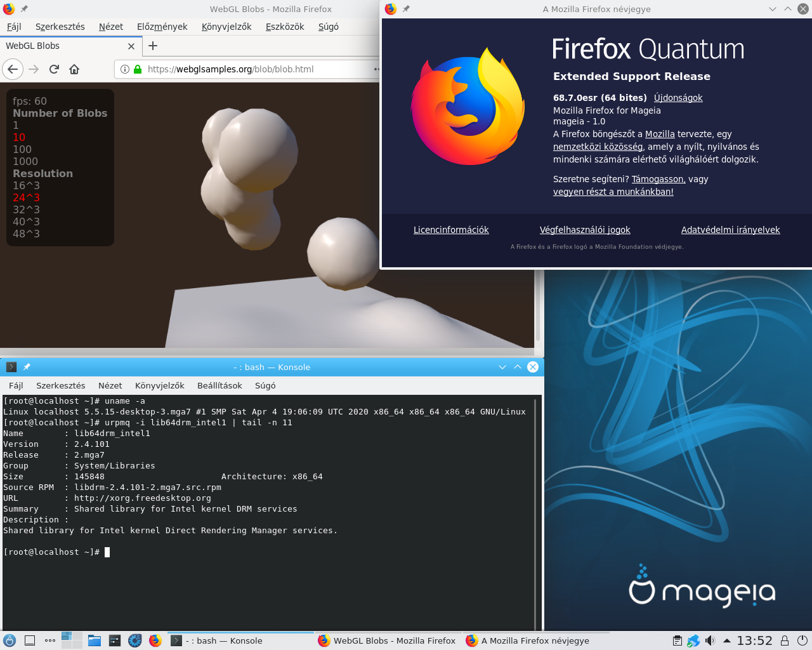Click pin icon in WebGL Firefox title bar
The height and width of the screenshot is (650, 812).
pos(24,9)
